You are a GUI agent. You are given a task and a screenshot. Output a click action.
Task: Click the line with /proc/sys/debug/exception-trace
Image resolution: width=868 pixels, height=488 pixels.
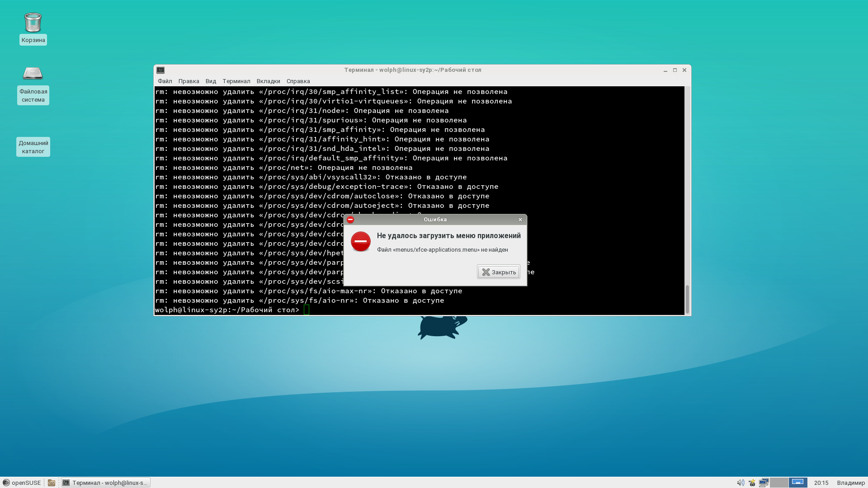tap(327, 187)
